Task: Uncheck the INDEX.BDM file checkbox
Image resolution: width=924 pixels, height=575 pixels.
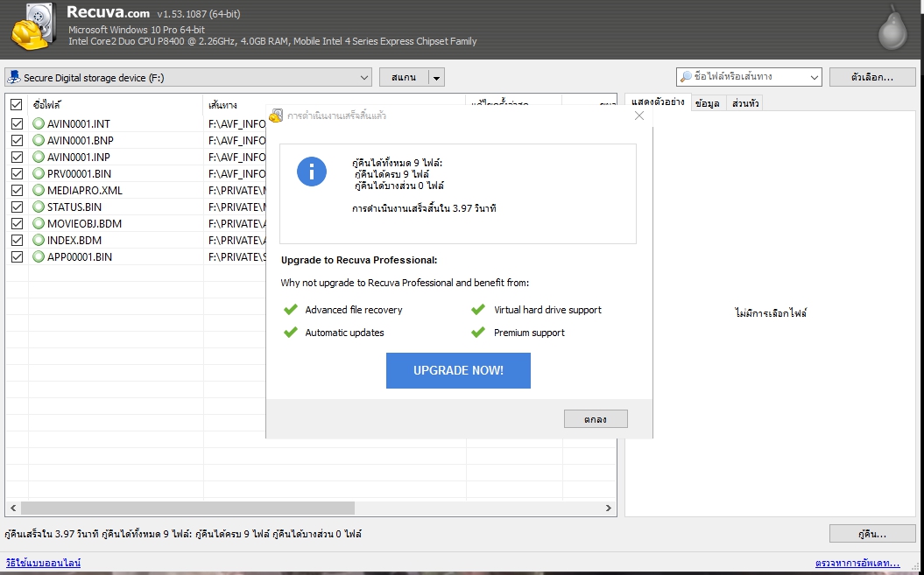Action: (x=18, y=240)
